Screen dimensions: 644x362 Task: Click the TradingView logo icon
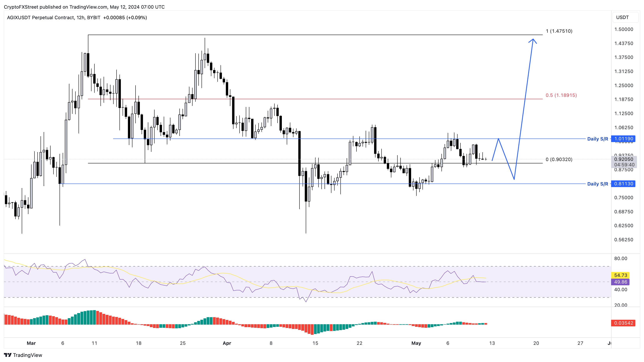point(8,355)
